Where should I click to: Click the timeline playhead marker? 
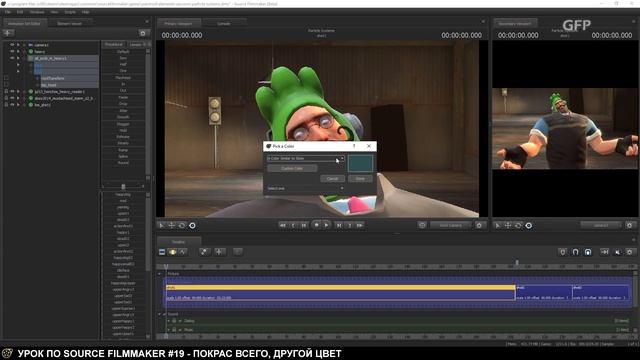tap(166, 267)
